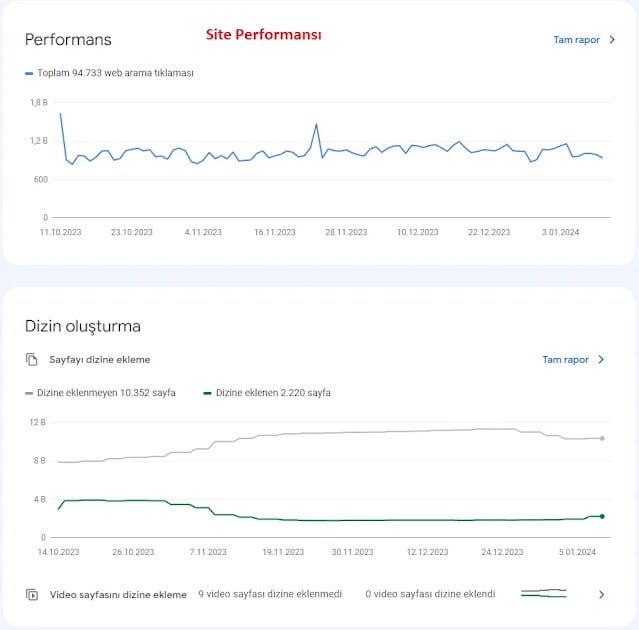Expand the video indexing row with its right chevron

(601, 594)
